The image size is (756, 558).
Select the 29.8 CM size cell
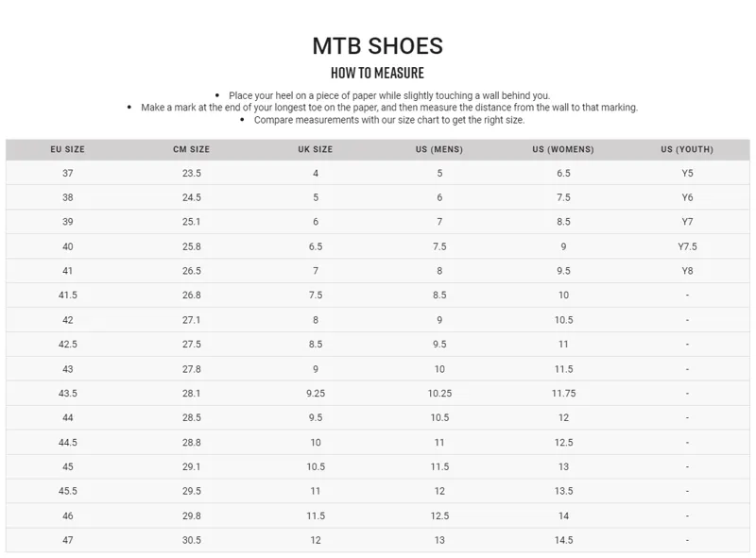192,516
